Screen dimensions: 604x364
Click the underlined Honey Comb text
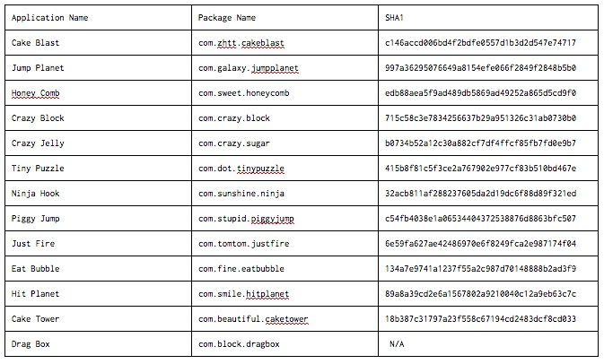tap(35, 93)
